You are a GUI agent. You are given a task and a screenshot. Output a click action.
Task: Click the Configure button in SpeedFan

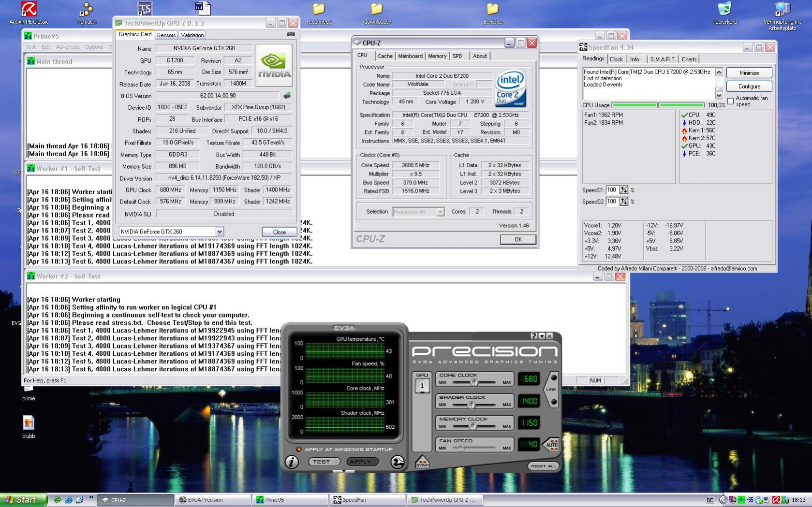(x=749, y=87)
